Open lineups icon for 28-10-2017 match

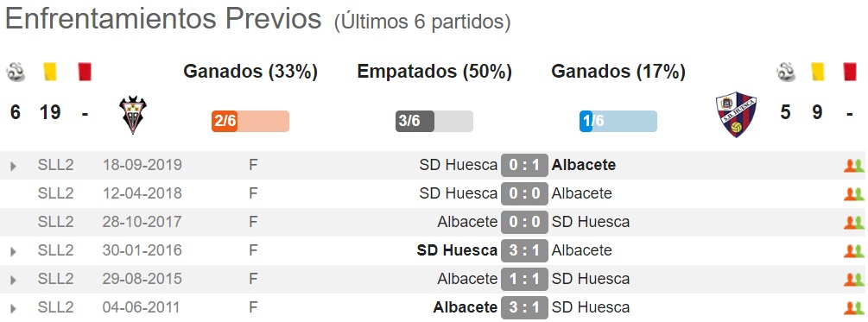[853, 223]
